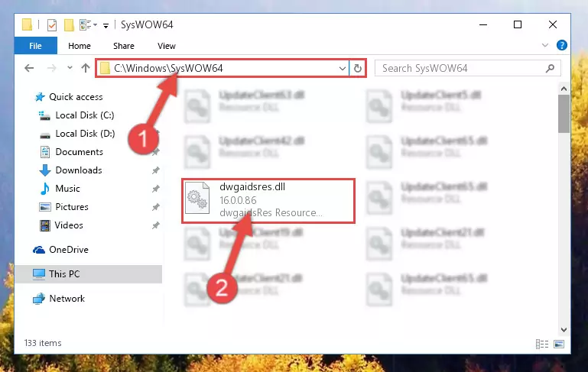Switch to Details view icon in status bar
Image resolution: width=588 pixels, height=372 pixels.
(x=542, y=344)
